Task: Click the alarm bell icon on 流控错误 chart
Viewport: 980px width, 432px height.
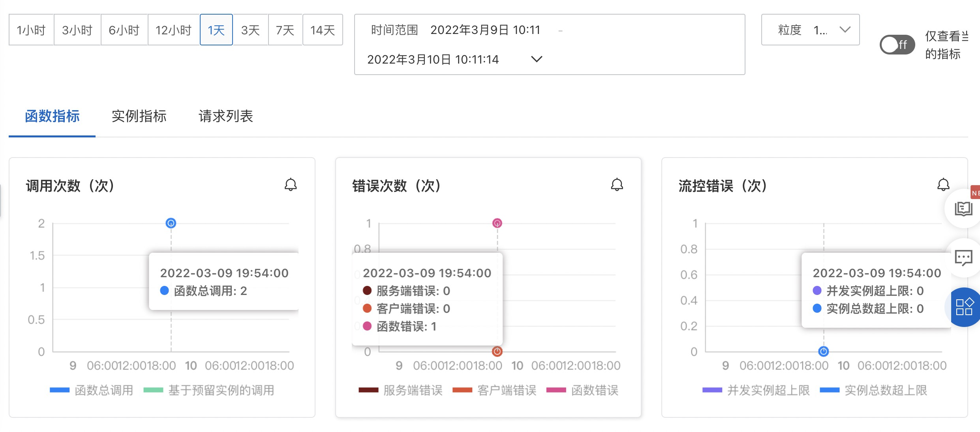Action: pos(943,185)
